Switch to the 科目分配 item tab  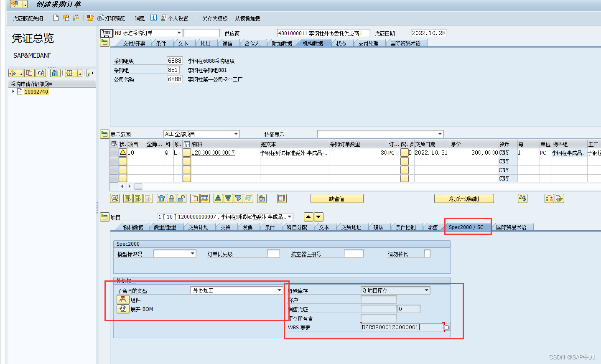tap(297, 227)
